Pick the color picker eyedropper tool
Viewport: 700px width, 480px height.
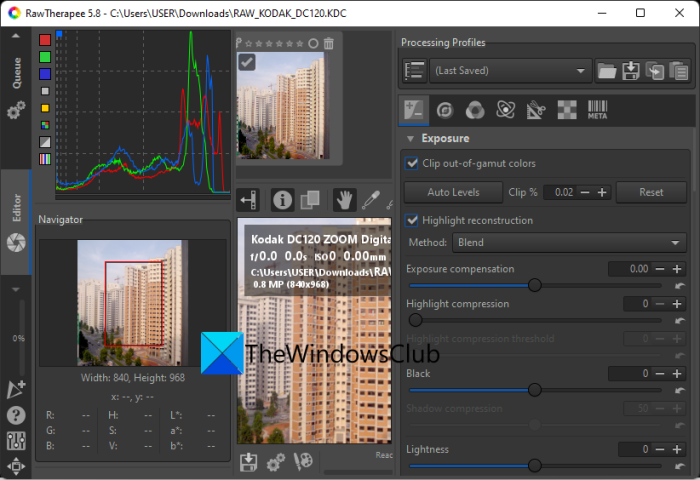(371, 200)
